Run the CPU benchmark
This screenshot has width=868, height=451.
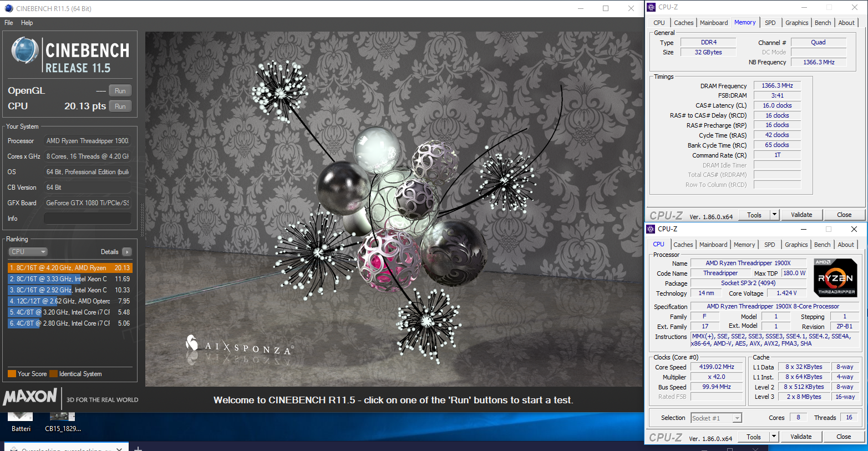pos(120,107)
